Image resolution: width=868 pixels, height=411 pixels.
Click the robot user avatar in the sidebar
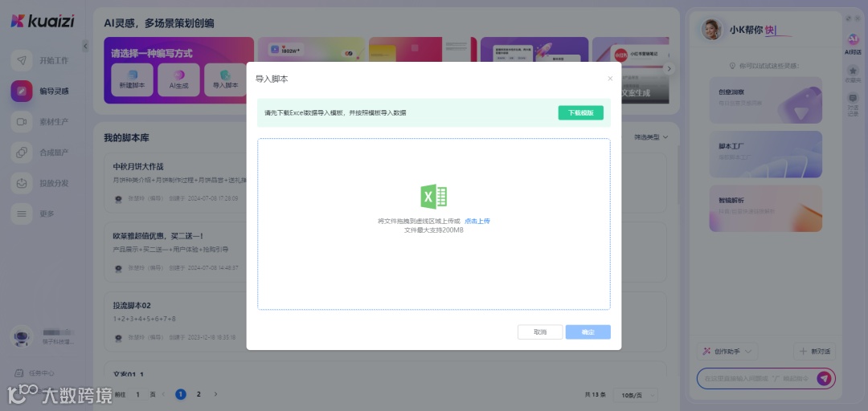click(22, 336)
